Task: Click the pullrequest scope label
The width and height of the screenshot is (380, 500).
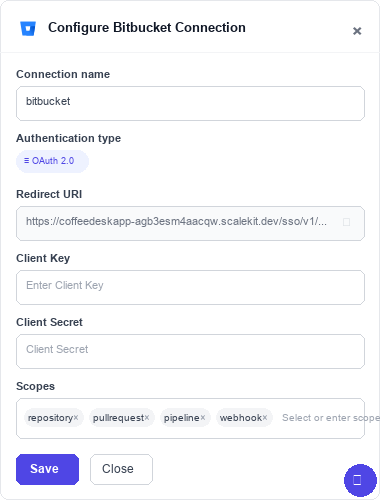Action: tap(118, 418)
